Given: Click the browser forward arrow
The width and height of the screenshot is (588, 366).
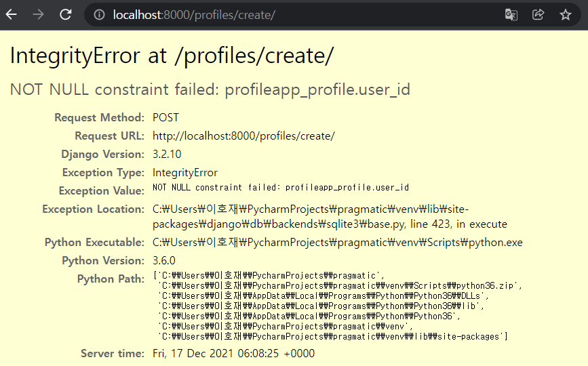Looking at the screenshot, I should coord(38,15).
